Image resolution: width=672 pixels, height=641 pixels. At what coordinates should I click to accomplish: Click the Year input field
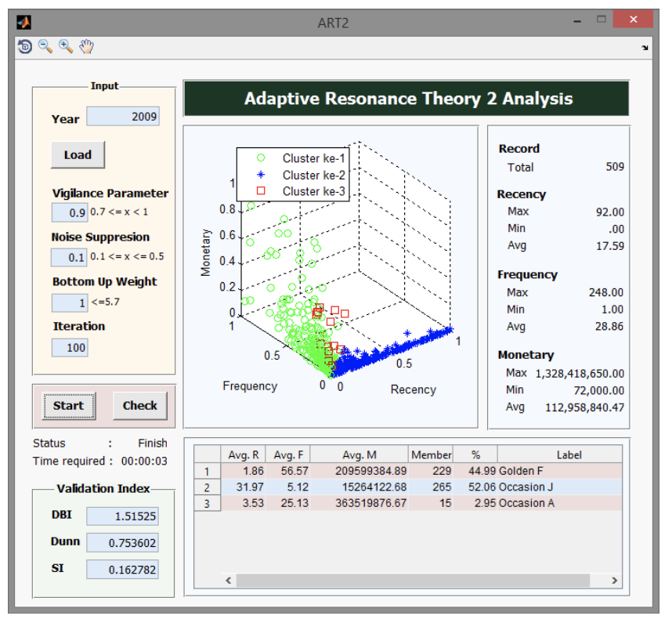pyautogui.click(x=123, y=117)
